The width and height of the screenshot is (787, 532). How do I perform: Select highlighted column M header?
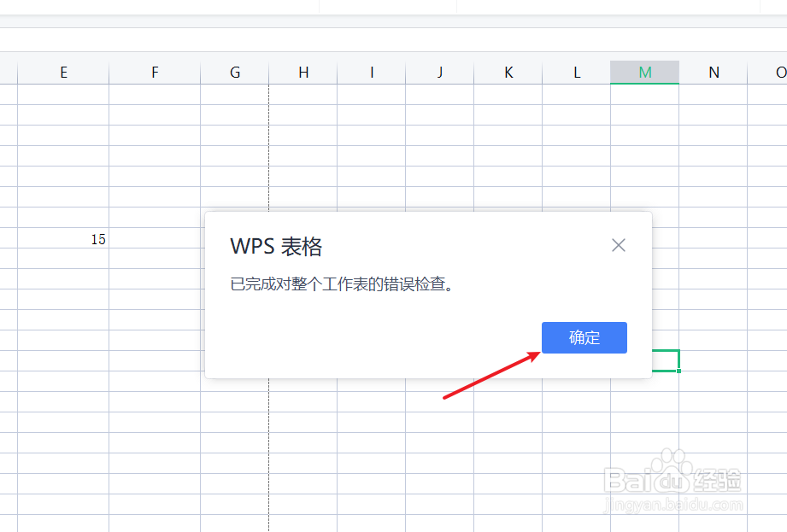click(x=644, y=73)
